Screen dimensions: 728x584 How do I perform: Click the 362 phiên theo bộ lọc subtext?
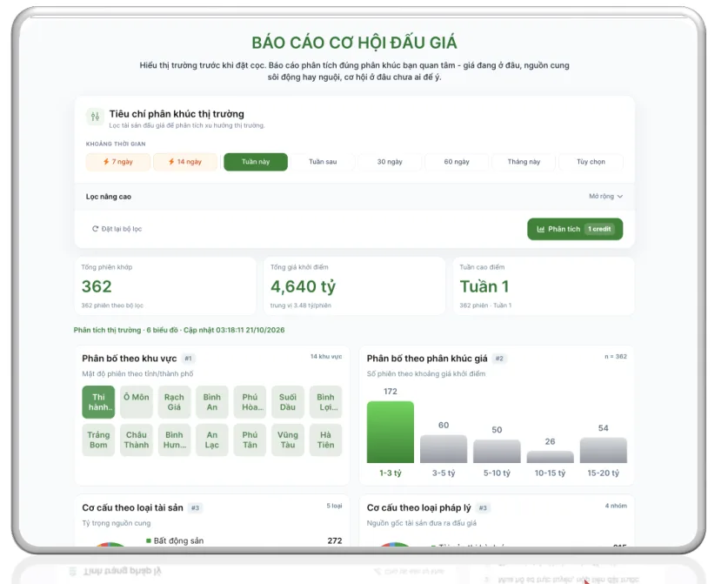click(x=112, y=305)
